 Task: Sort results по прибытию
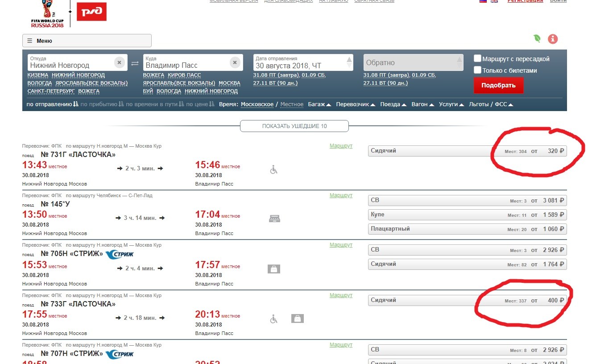point(102,104)
